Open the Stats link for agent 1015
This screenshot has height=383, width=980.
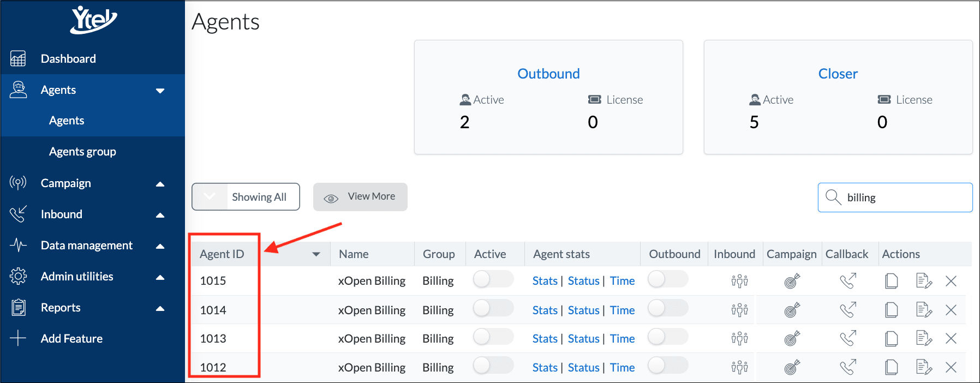click(x=545, y=281)
